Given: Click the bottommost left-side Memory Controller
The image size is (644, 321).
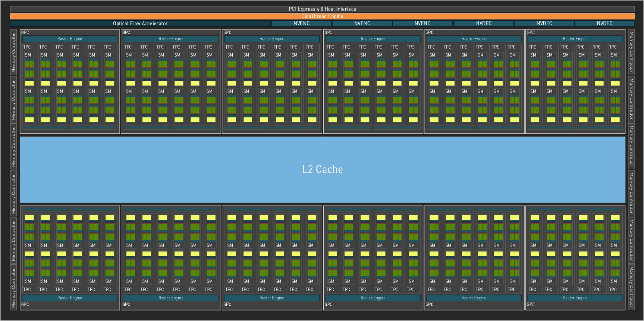Looking at the screenshot, I should pyautogui.click(x=13, y=287).
